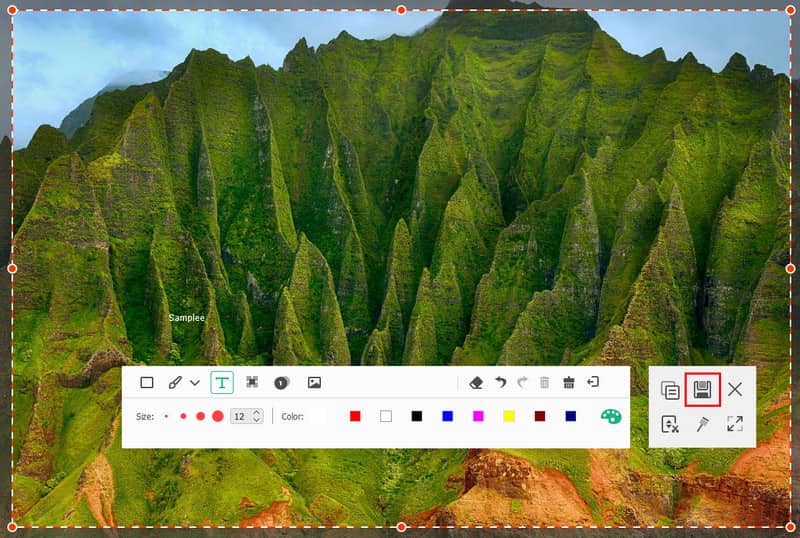Pick the smallest size dot
Image resolution: width=800 pixels, height=538 pixels.
(x=166, y=416)
